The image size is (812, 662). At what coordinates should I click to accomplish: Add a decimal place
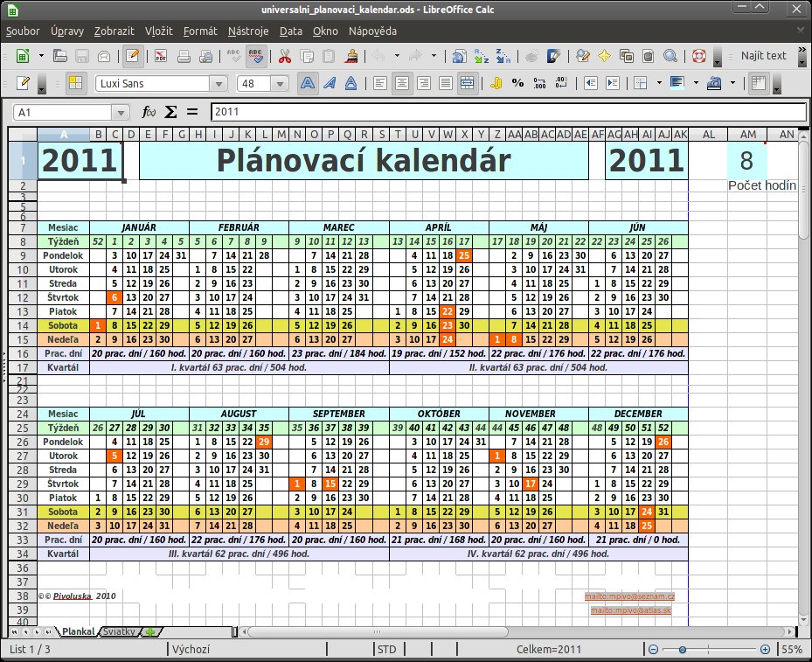539,83
